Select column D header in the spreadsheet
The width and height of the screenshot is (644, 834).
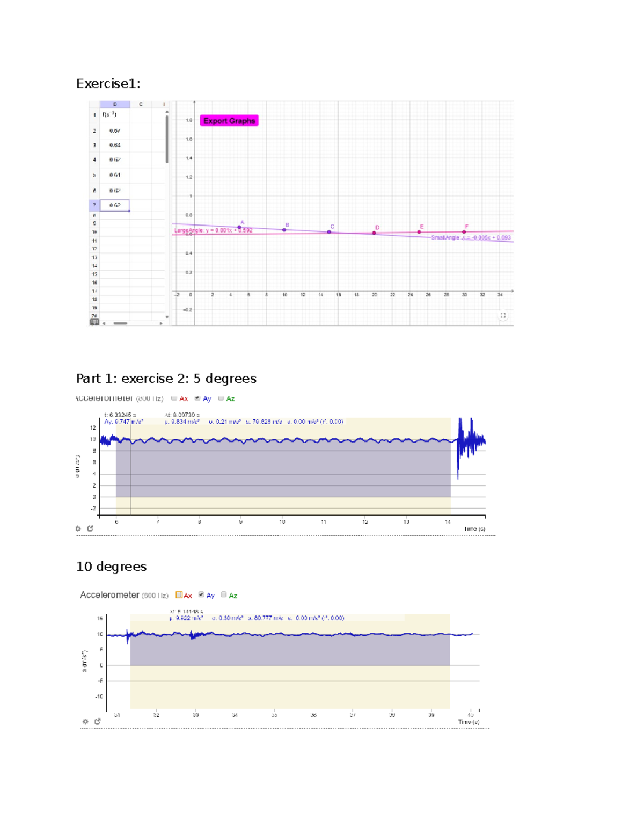115,103
